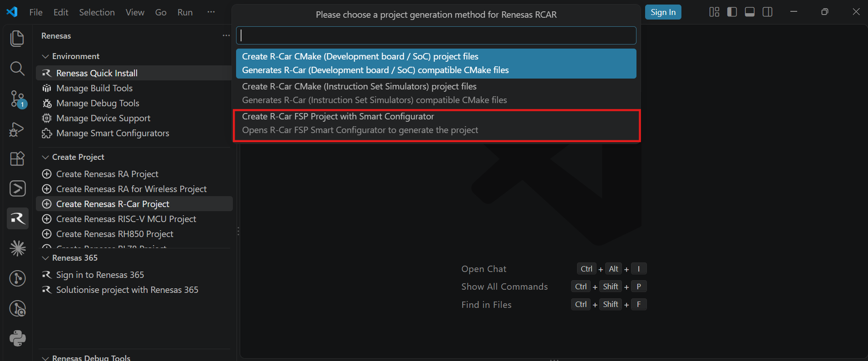Open Source Control view with one pending change
Viewport: 868px width, 361px height.
coord(18,99)
